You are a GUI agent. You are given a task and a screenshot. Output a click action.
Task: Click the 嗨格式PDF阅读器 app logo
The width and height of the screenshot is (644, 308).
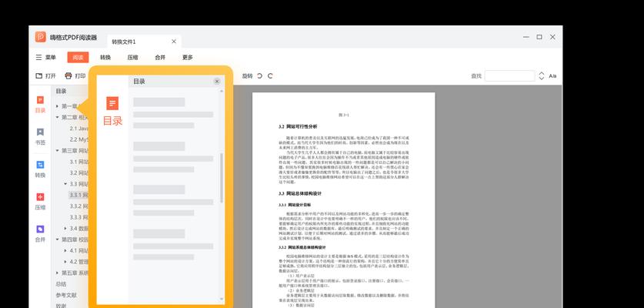40,37
